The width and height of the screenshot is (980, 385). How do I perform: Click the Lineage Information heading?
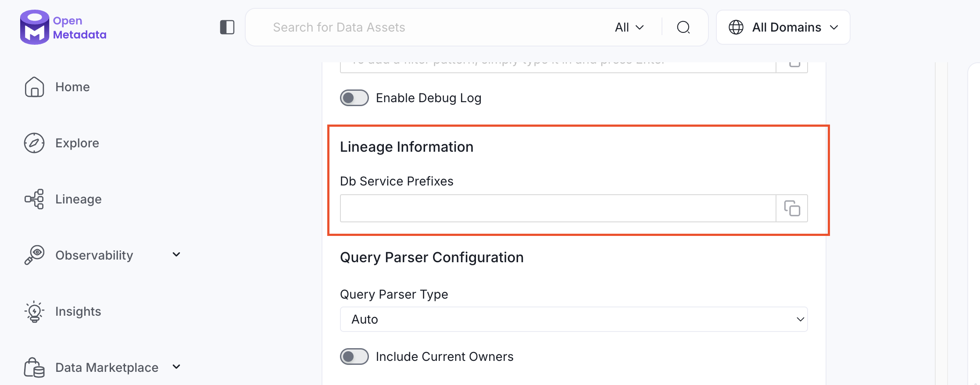pyautogui.click(x=407, y=147)
